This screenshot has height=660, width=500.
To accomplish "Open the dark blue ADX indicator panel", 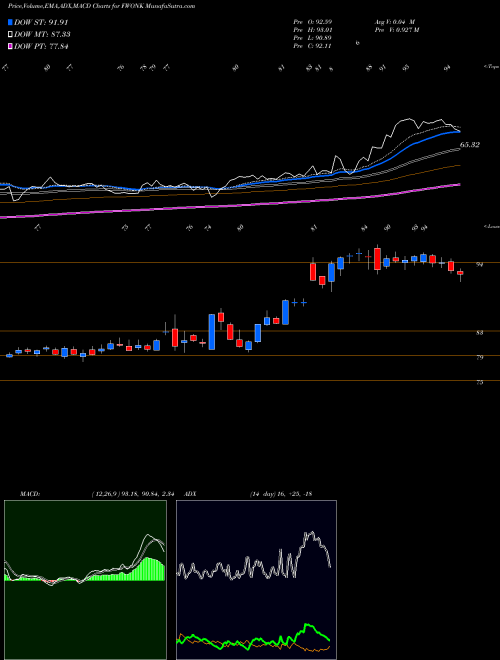I will [x=256, y=580].
